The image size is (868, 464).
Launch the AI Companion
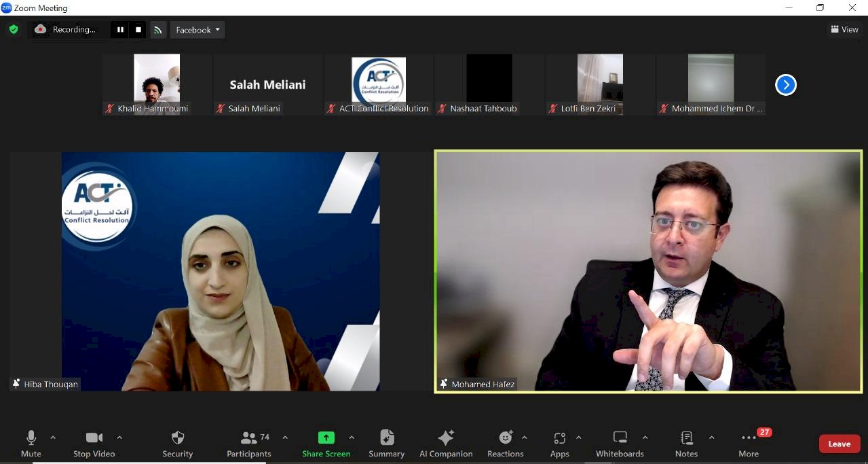pyautogui.click(x=446, y=444)
